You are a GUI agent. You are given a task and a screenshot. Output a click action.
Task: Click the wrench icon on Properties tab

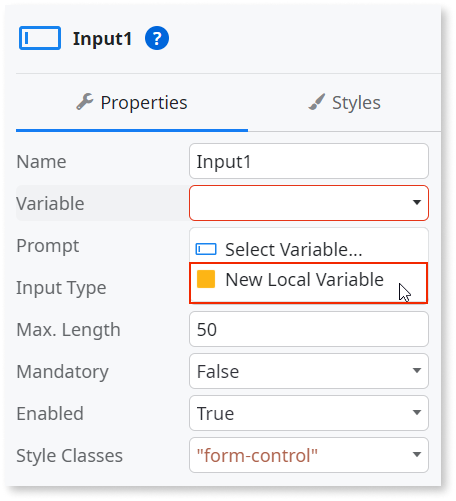coord(85,102)
